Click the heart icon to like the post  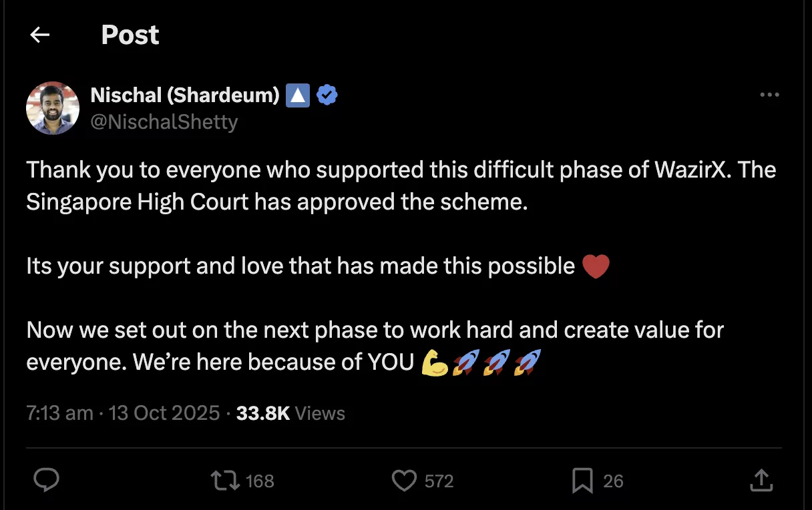pos(404,480)
